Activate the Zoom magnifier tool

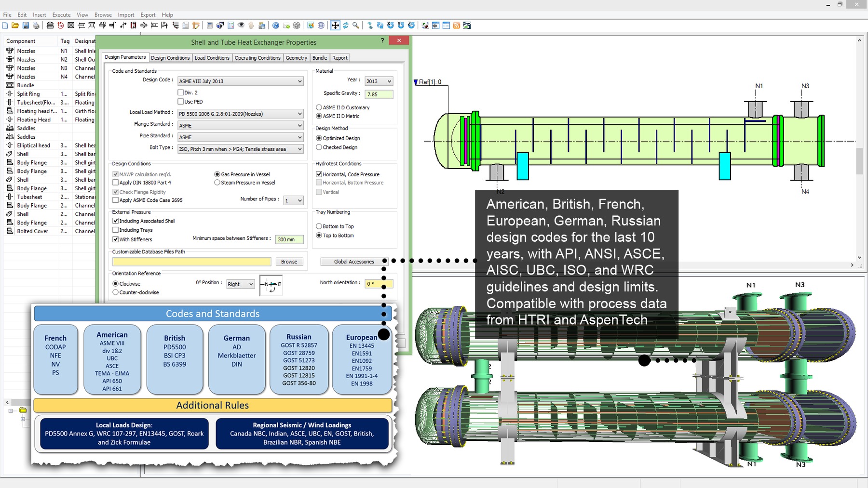pos(356,25)
